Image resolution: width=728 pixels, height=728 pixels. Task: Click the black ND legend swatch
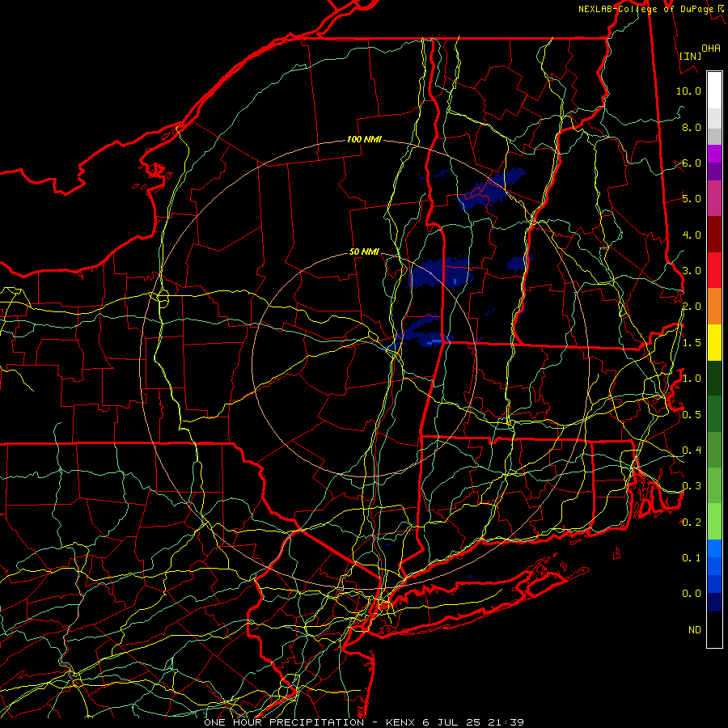point(714,629)
